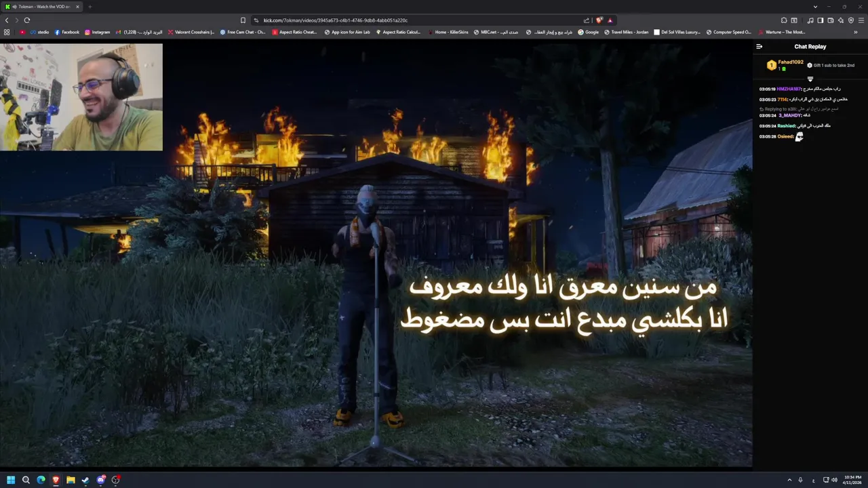Close the 7okman tab

(x=77, y=7)
